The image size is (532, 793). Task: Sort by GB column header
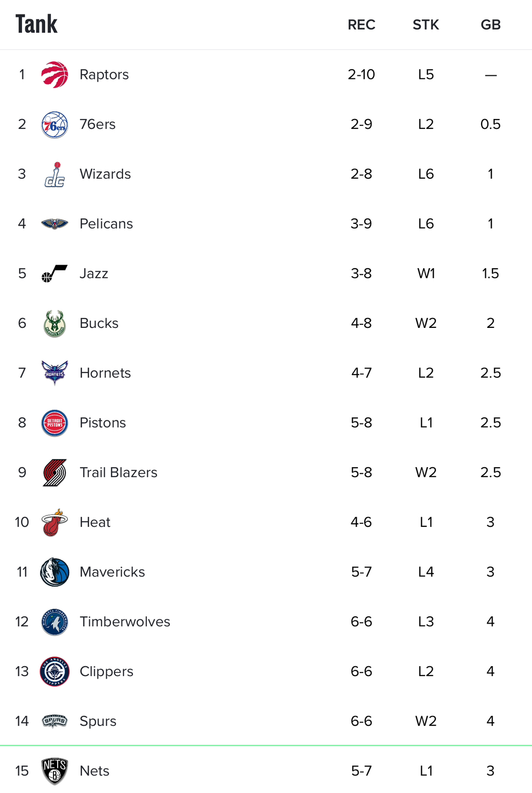[x=490, y=24]
